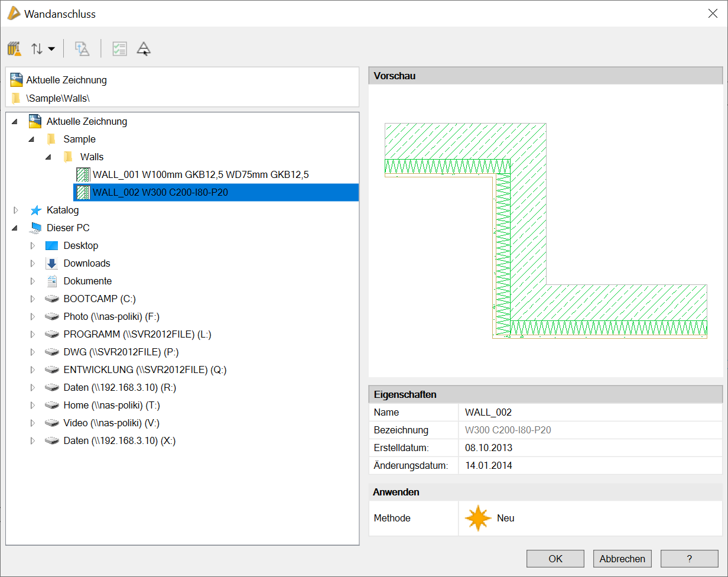
Task: Select the Dokumente tree item
Action: point(87,281)
